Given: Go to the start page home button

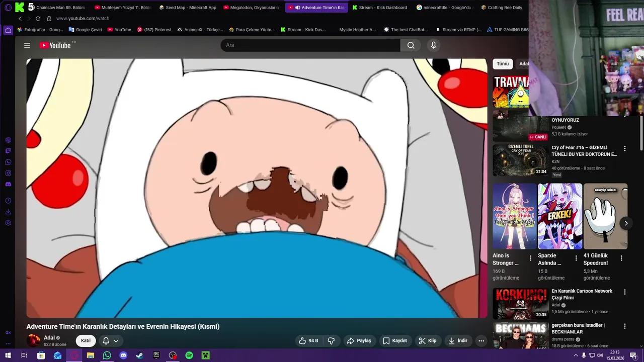Looking at the screenshot, I should pyautogui.click(x=8, y=30).
